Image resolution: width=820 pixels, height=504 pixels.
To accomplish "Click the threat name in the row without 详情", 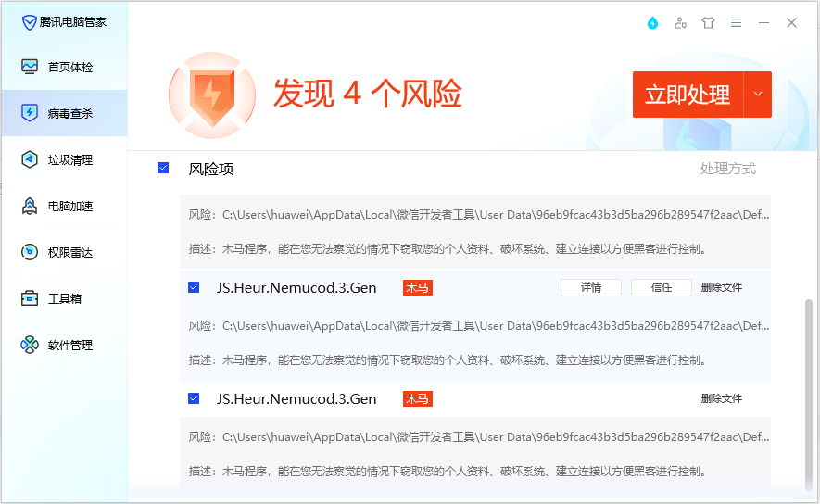I will click(x=296, y=399).
